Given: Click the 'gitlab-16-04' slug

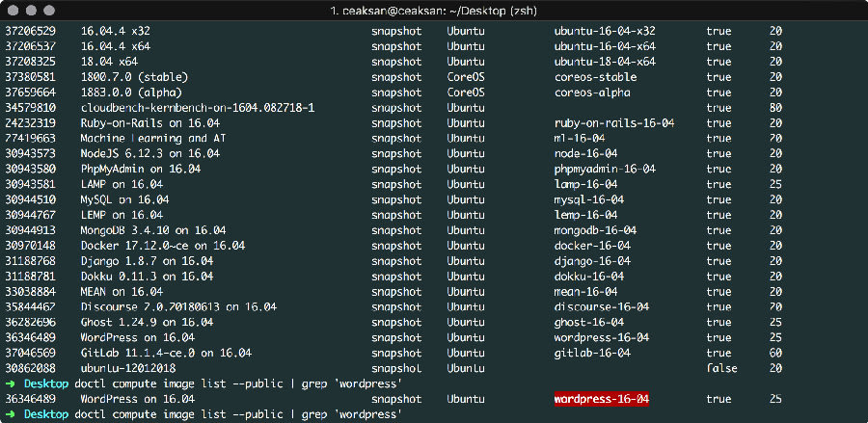Looking at the screenshot, I should click(592, 353).
